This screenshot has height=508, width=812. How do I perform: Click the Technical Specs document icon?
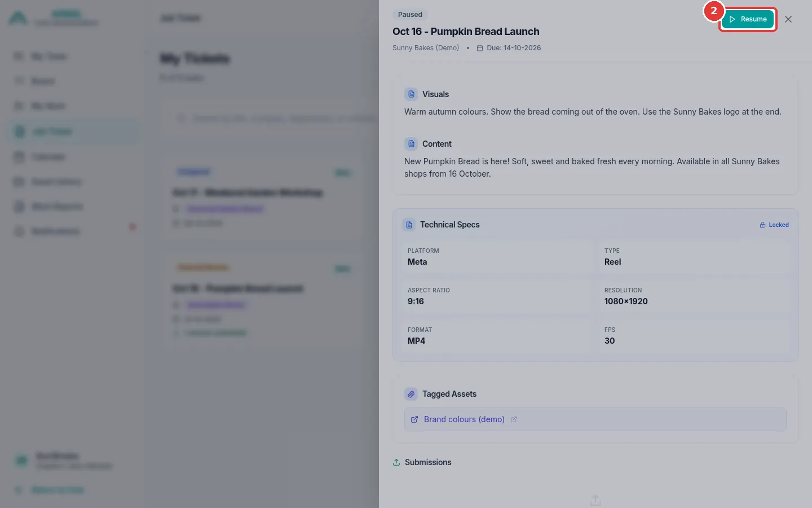(409, 225)
